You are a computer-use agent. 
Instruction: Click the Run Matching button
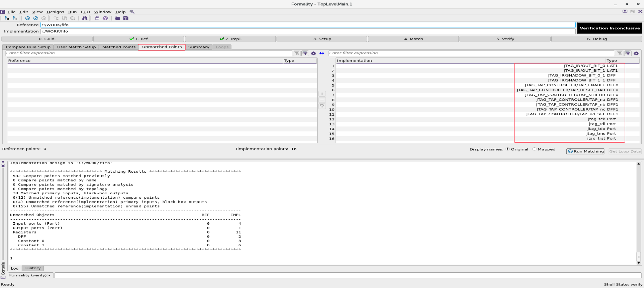click(585, 151)
